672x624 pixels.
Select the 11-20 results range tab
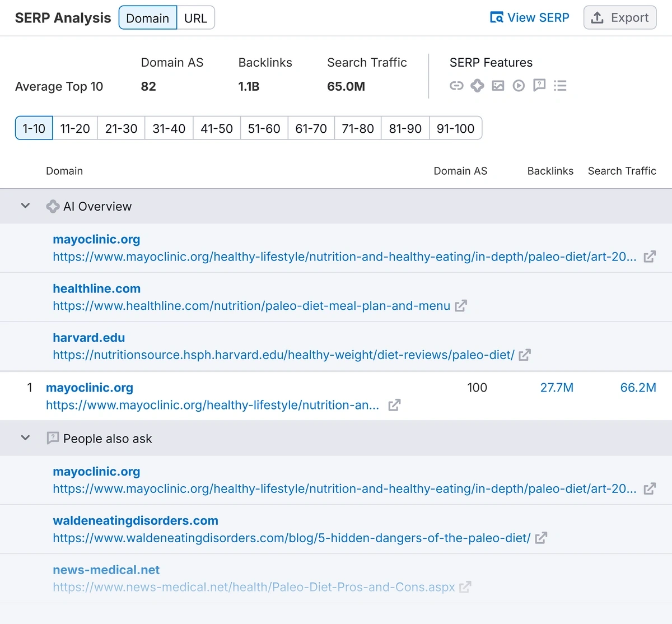tap(75, 128)
